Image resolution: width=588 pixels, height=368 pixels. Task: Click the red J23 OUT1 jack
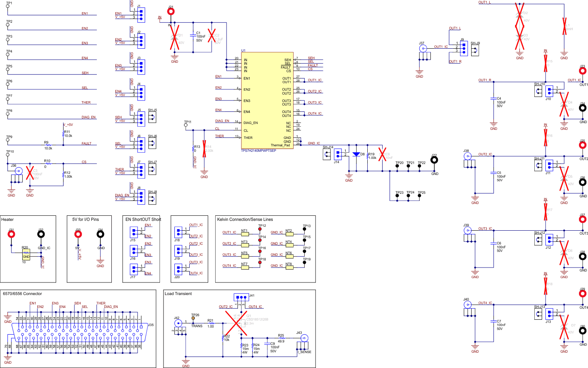583,71
